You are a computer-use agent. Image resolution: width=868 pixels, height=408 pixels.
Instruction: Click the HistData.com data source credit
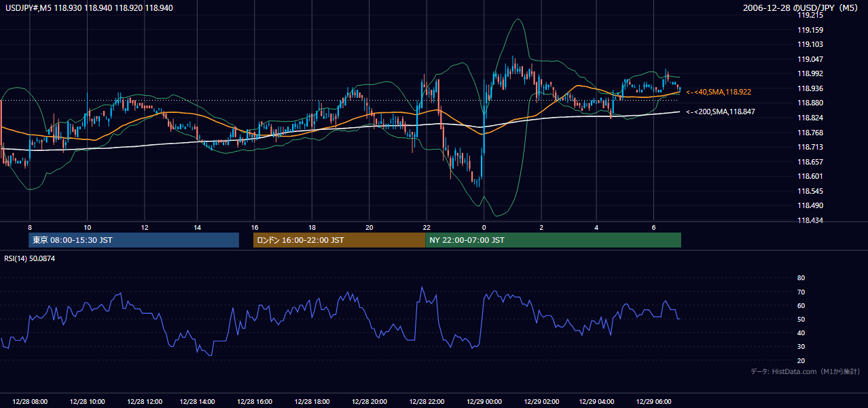coord(806,371)
